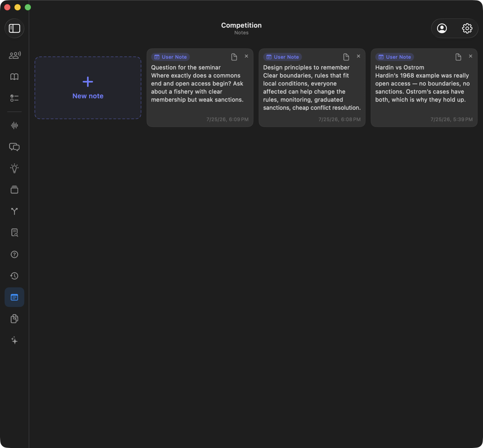Click the 7/25/26, 6:09 PM timestamp
This screenshot has width=483, height=448.
pyautogui.click(x=227, y=119)
